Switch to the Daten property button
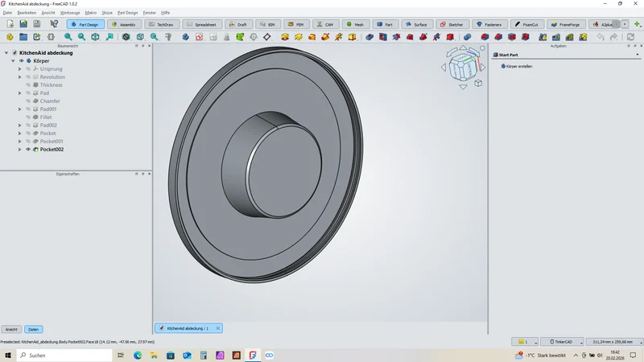Image resolution: width=644 pixels, height=362 pixels. 33,329
